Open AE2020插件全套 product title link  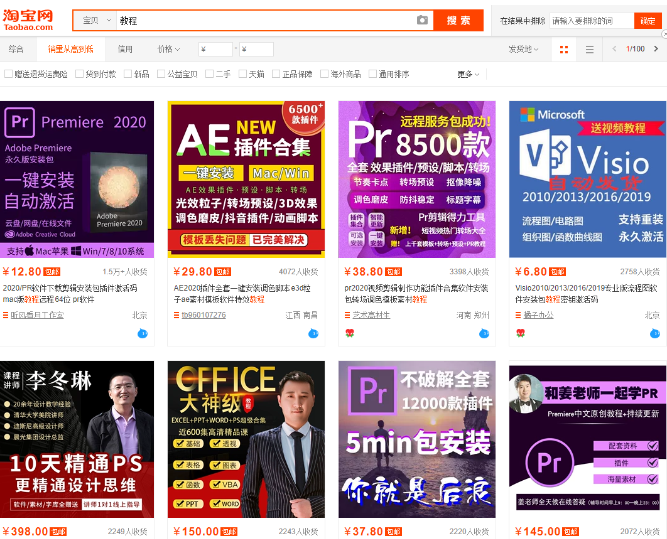coord(242,294)
